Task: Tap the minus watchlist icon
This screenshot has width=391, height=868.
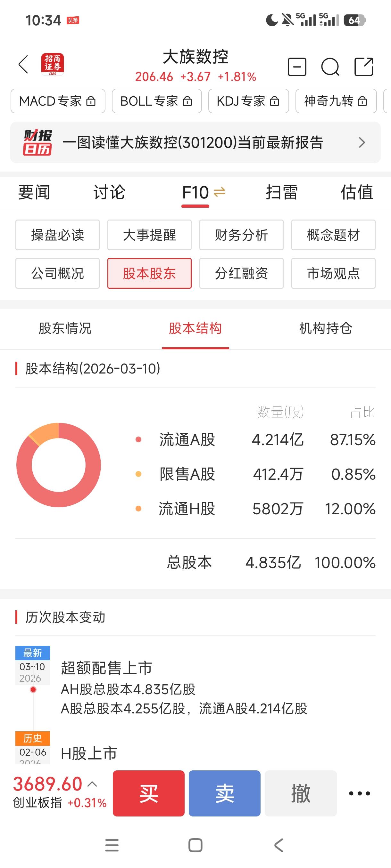Action: [x=297, y=67]
